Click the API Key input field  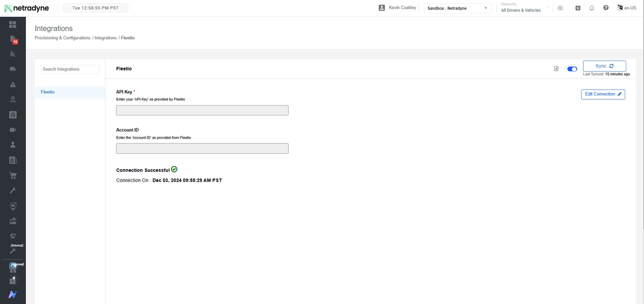point(202,110)
